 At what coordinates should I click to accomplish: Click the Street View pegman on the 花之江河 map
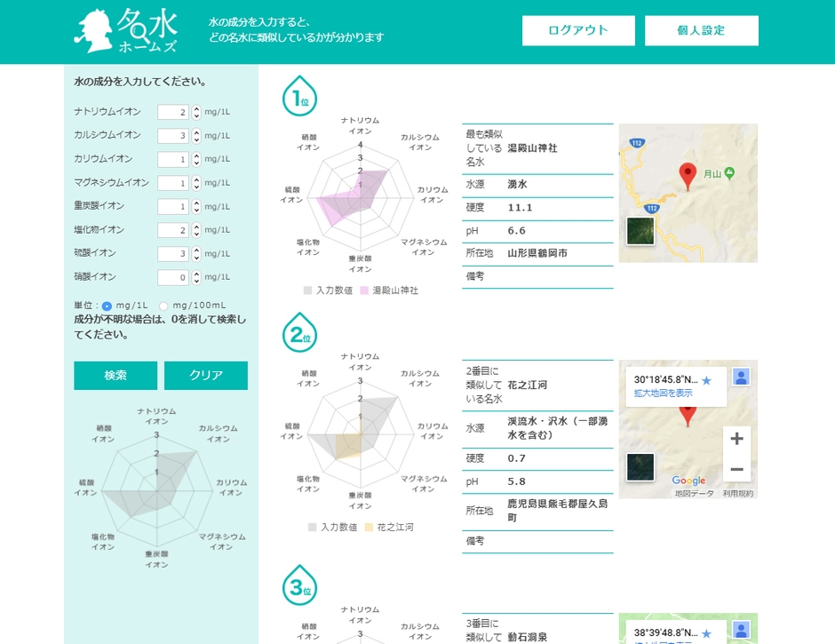[741, 377]
